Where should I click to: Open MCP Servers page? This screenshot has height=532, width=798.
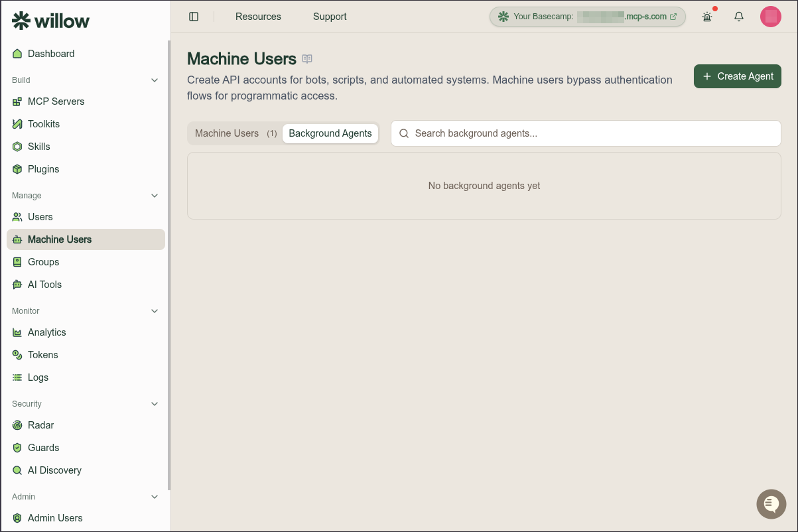86,101
